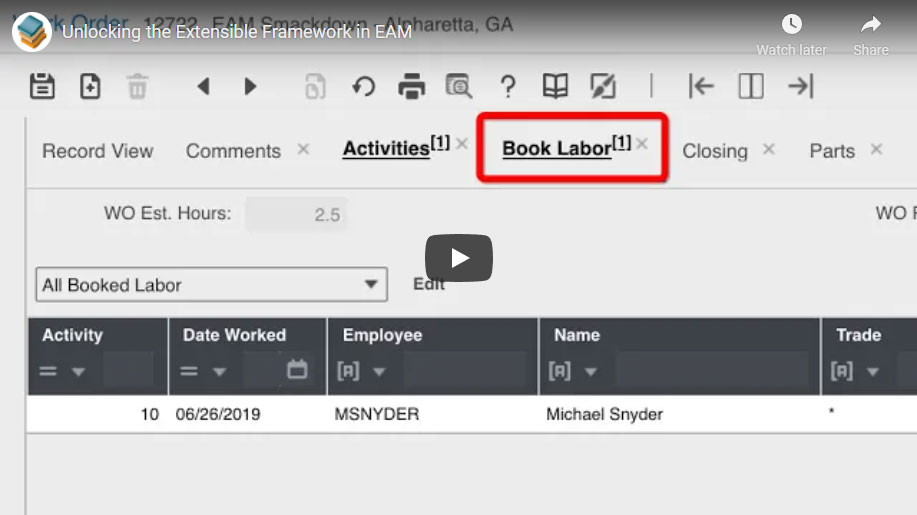
Task: Click the Share arrow icon
Action: 871,24
